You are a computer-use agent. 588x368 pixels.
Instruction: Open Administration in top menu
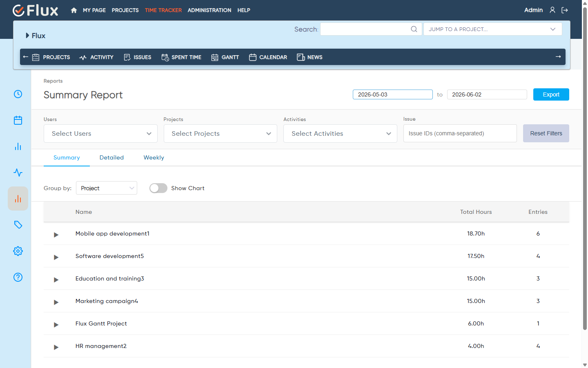209,10
